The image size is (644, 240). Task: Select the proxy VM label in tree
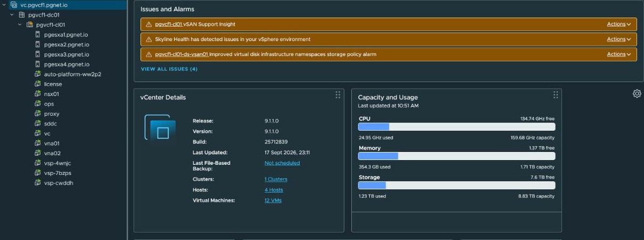tap(52, 114)
